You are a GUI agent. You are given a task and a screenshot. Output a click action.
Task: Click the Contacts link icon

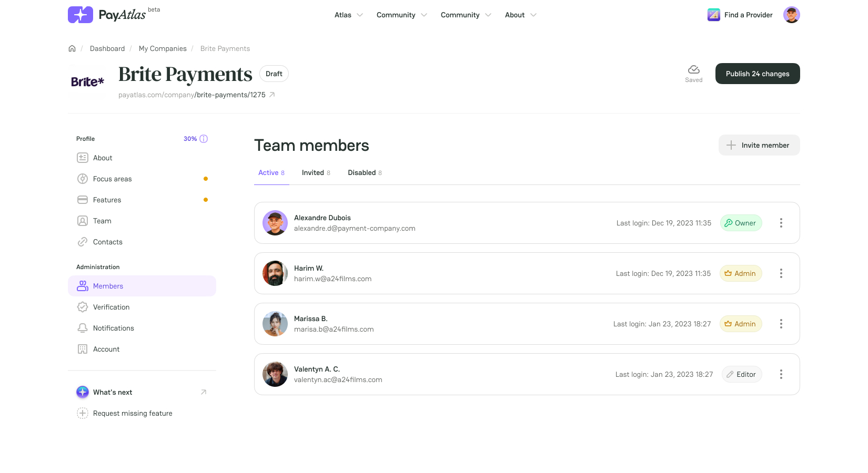83,242
